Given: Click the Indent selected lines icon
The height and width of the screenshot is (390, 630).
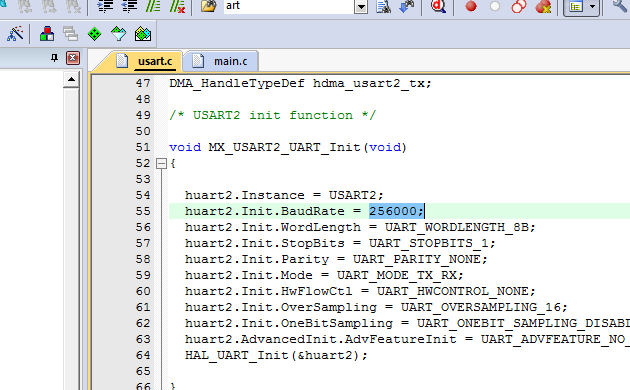Looking at the screenshot, I should tap(105, 6).
